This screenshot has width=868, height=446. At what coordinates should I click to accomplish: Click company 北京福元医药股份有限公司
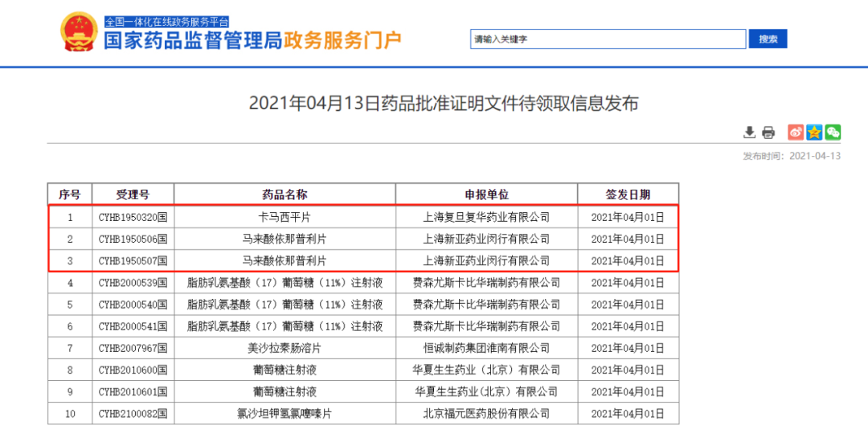(x=486, y=413)
